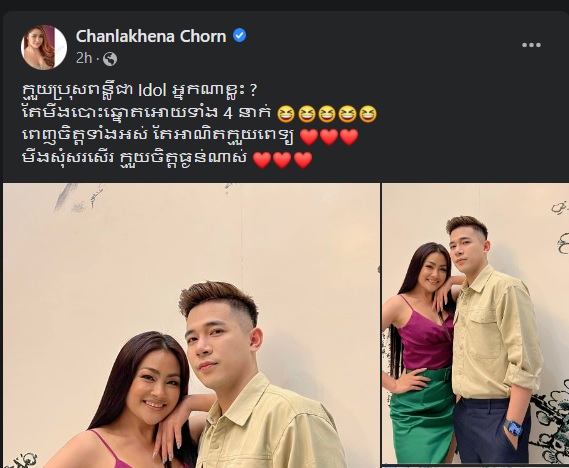Screen dimensions: 569x468
Task: Click the red hearts on the third line
Action: tap(329, 137)
